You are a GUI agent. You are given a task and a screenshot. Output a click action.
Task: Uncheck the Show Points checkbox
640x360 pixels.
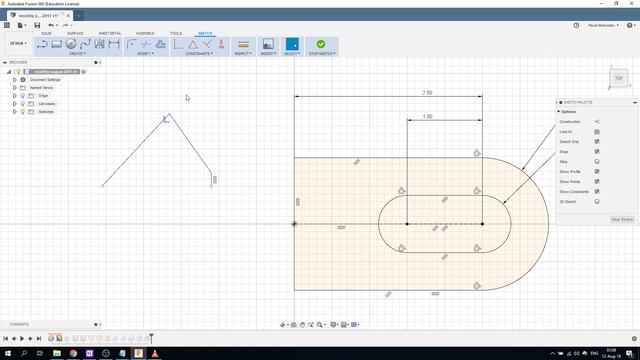(597, 182)
